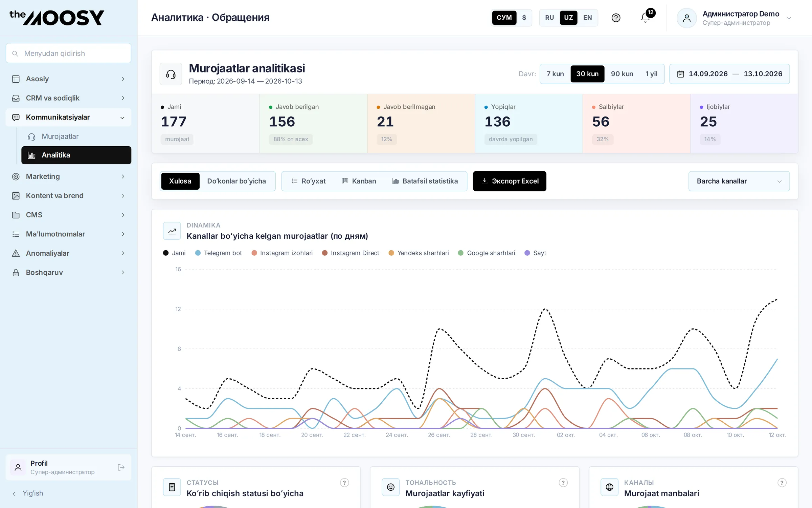Image resolution: width=812 pixels, height=508 pixels.
Task: Click the calendar icon in date range
Action: tap(680, 74)
